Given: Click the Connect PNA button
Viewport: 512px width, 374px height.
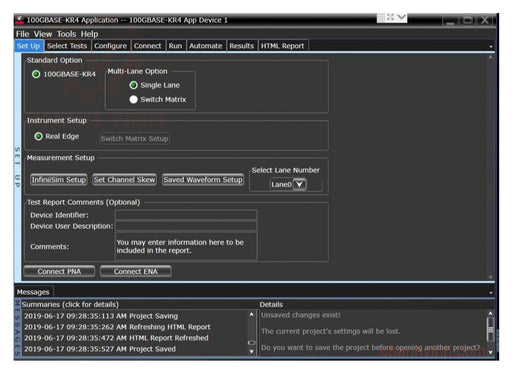Looking at the screenshot, I should [x=59, y=272].
